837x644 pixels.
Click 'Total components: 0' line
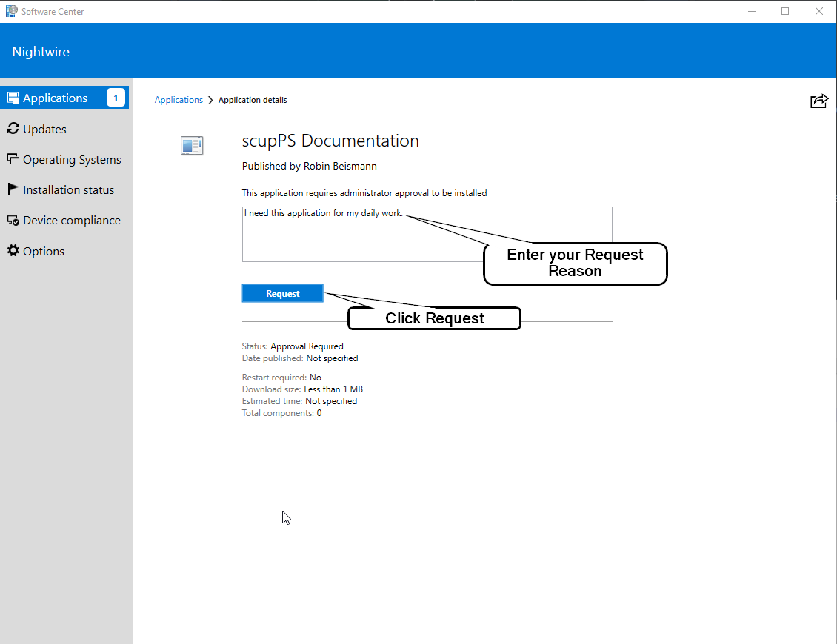[x=281, y=413]
